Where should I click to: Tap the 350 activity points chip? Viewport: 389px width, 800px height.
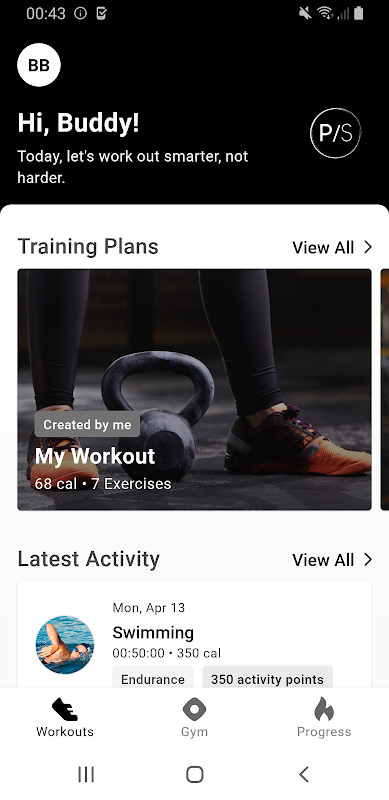pyautogui.click(x=268, y=679)
